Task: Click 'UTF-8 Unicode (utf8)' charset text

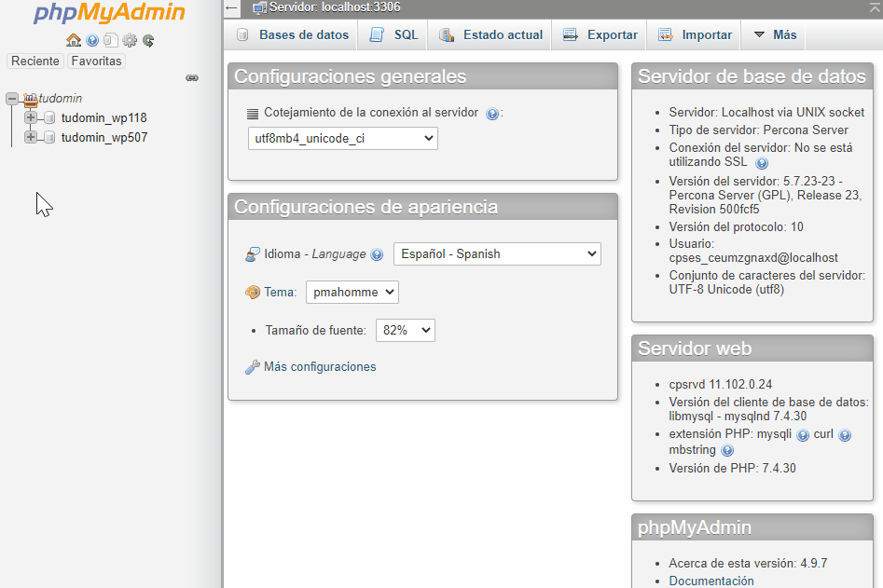Action: pyautogui.click(x=726, y=289)
